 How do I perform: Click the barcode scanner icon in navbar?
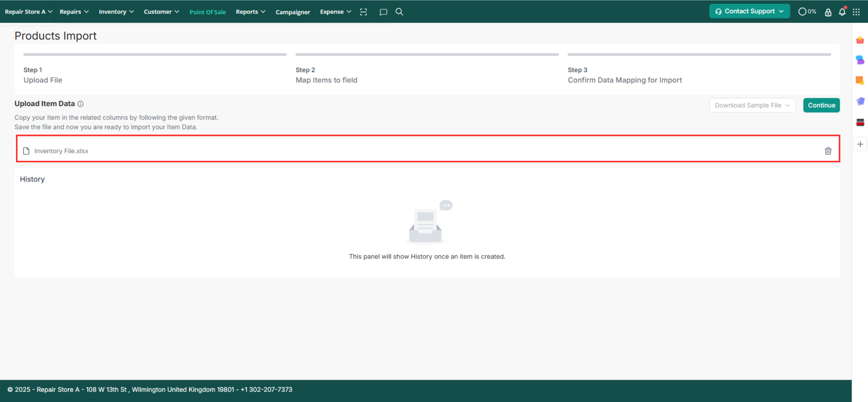point(363,12)
